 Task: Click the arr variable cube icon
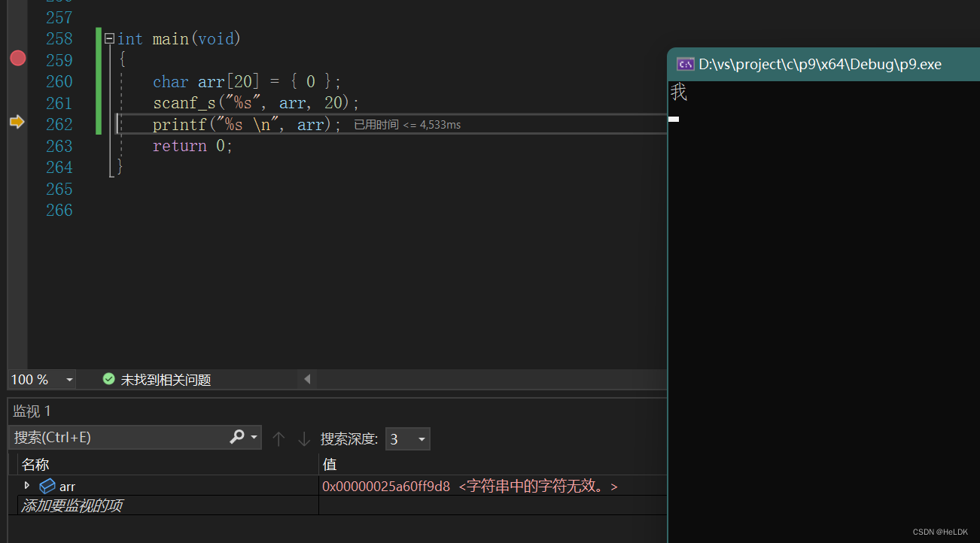[47, 486]
